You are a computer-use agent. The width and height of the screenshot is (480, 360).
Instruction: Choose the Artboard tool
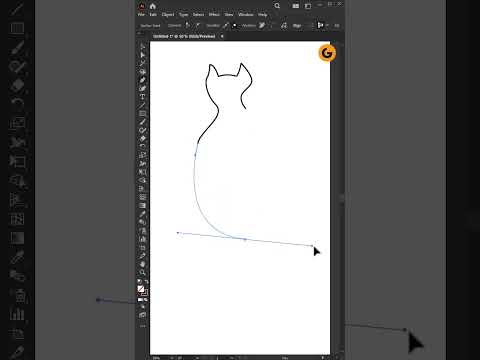(x=143, y=247)
